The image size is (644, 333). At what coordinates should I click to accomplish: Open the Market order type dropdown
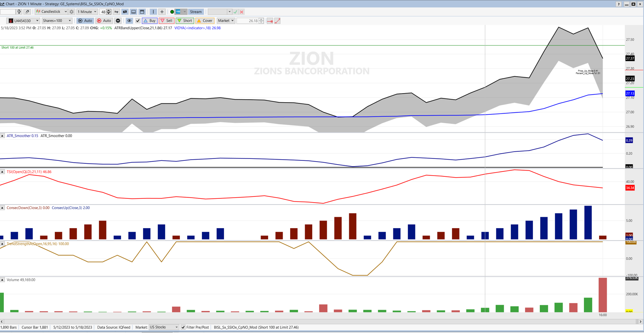(x=226, y=21)
